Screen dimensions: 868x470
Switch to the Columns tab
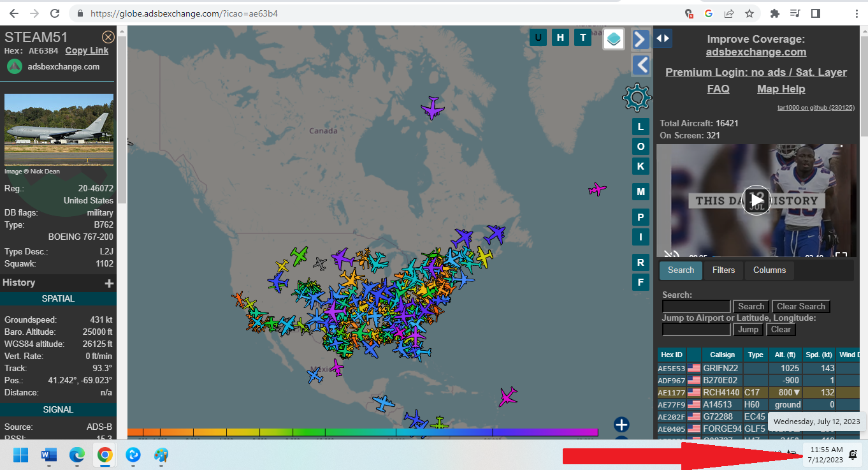click(x=769, y=270)
